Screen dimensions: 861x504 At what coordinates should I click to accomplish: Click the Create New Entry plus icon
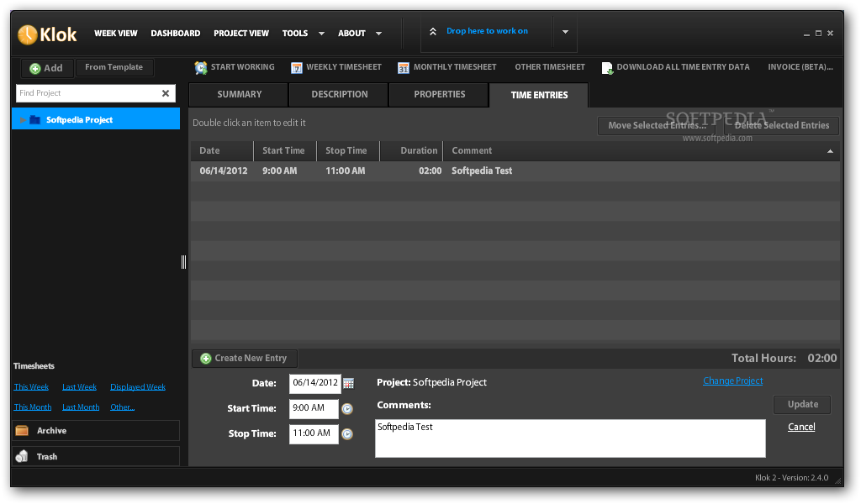206,358
